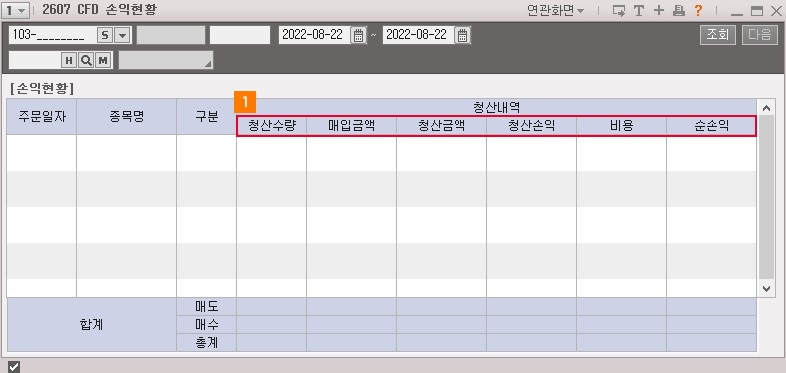Click the 조회 search button
786x373 pixels.
point(718,35)
